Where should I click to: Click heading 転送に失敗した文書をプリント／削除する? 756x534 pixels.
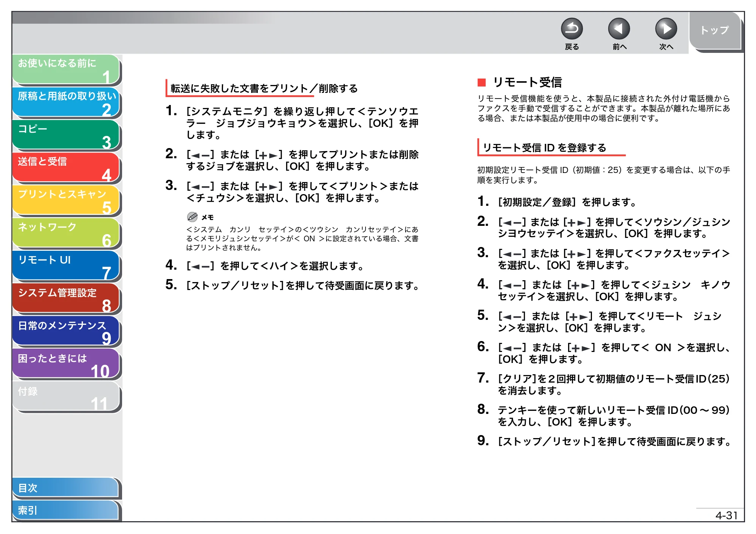264,88
